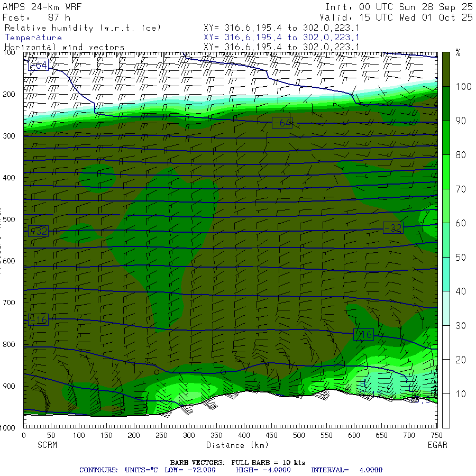Click the "20" label on the color bar

(461, 360)
